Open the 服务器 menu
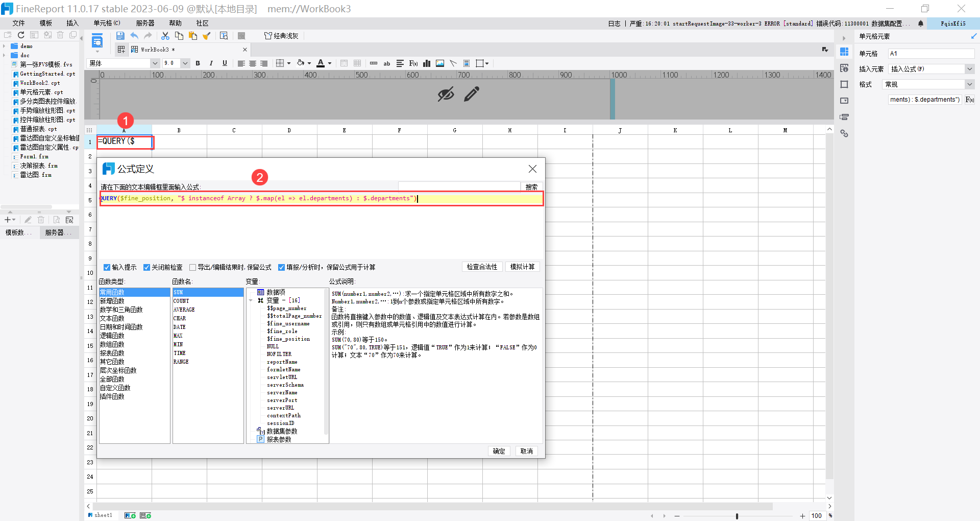 click(145, 23)
